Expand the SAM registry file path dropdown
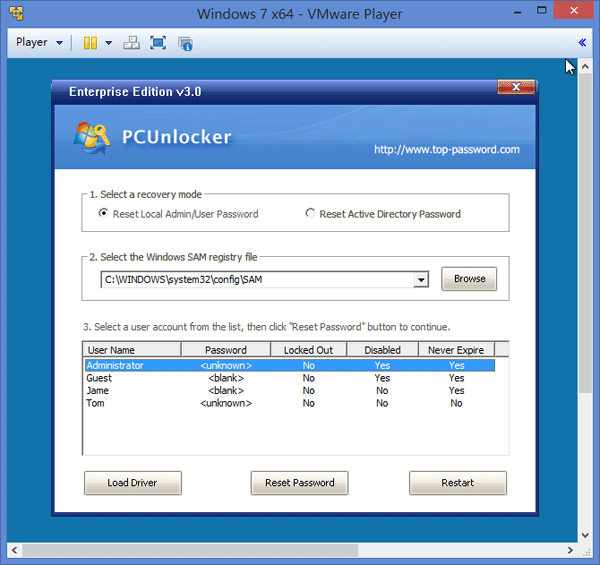The height and width of the screenshot is (565, 600). [421, 280]
